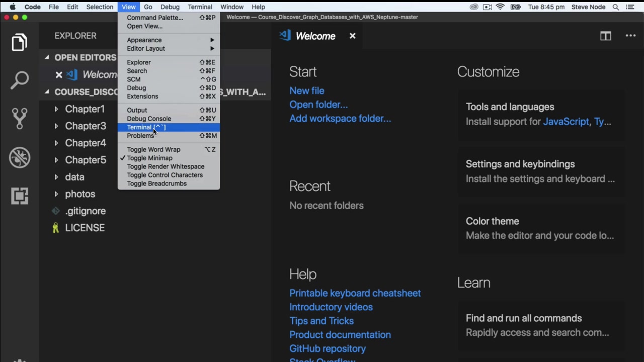This screenshot has width=644, height=362.
Task: Open the Source Control activity bar icon
Action: [x=20, y=118]
